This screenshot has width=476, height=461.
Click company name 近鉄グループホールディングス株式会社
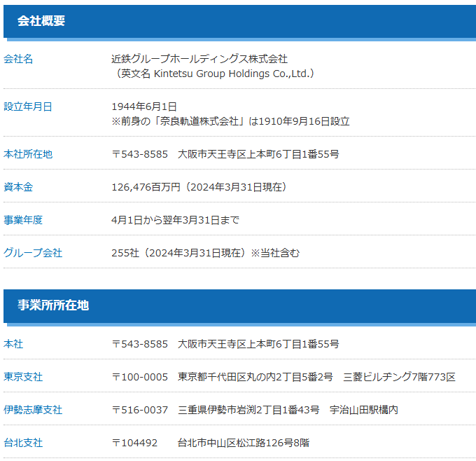click(199, 59)
